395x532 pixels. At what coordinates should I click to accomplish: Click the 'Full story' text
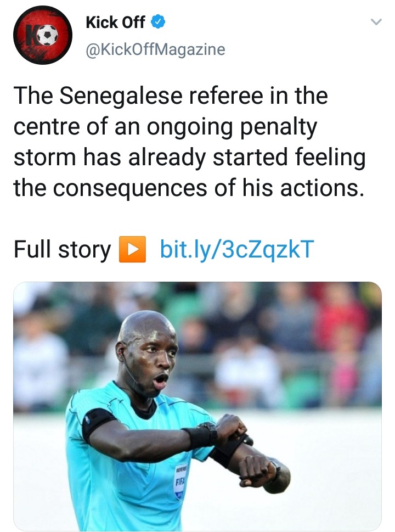tap(63, 249)
